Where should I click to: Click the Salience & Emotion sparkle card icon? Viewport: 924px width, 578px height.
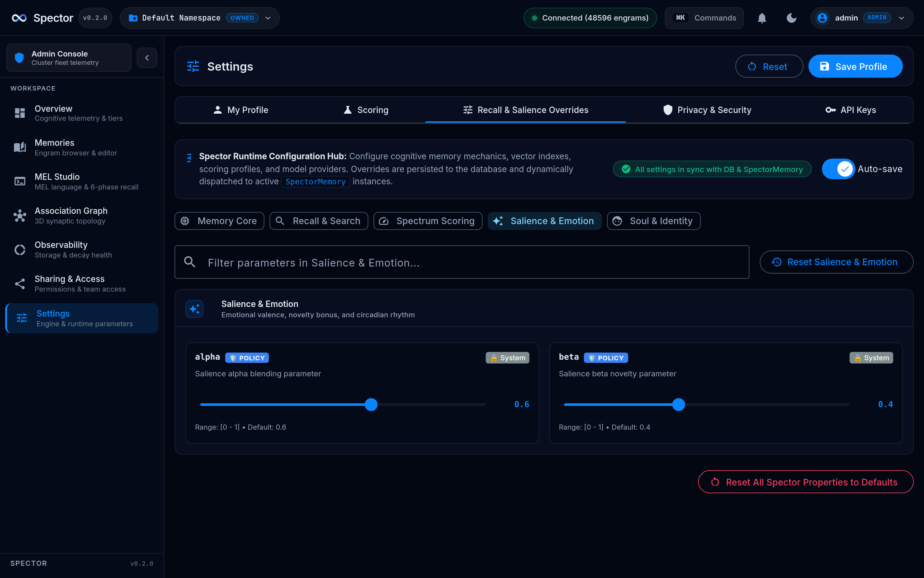(x=194, y=309)
